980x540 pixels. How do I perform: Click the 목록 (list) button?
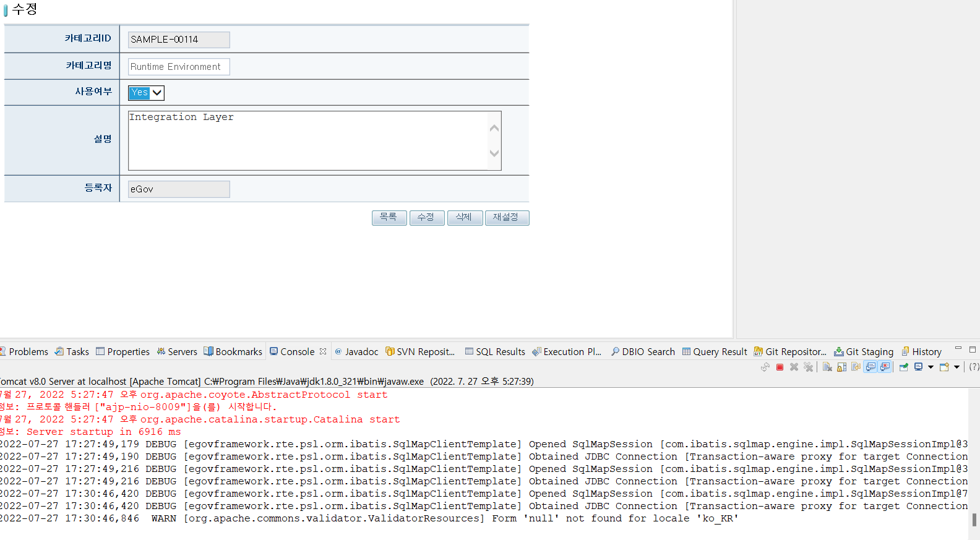tap(389, 218)
